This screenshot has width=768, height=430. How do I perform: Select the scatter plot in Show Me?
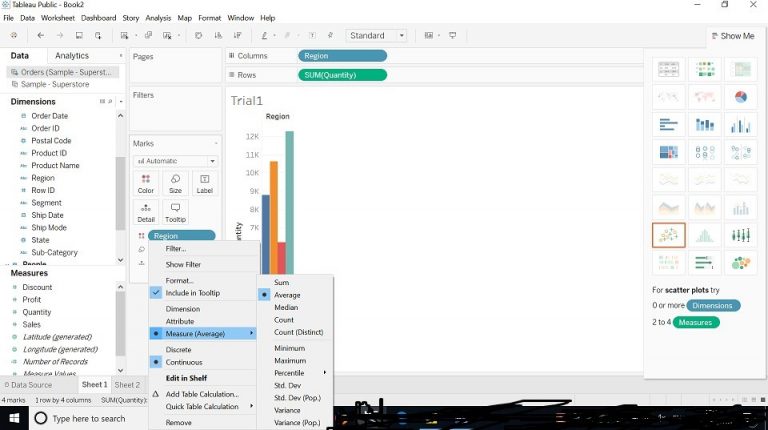(x=669, y=235)
